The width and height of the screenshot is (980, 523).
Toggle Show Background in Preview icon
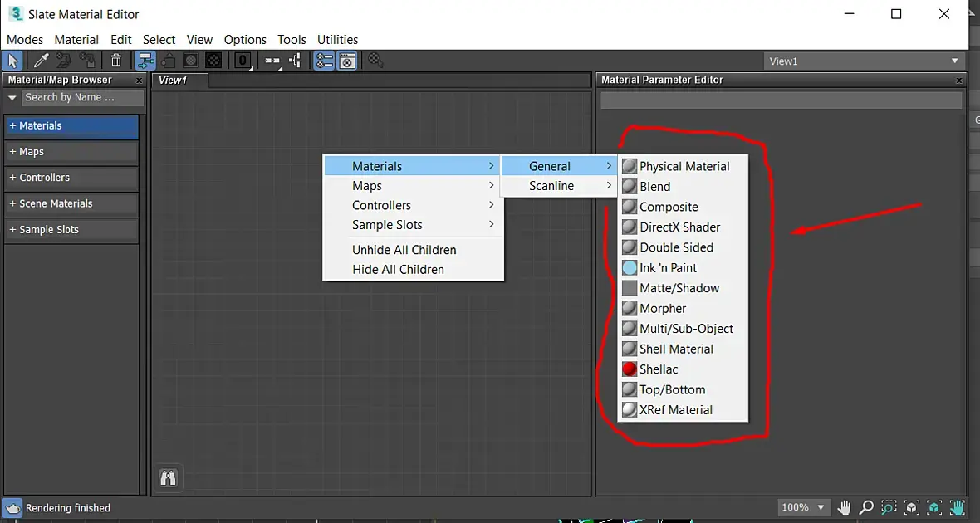tap(213, 61)
